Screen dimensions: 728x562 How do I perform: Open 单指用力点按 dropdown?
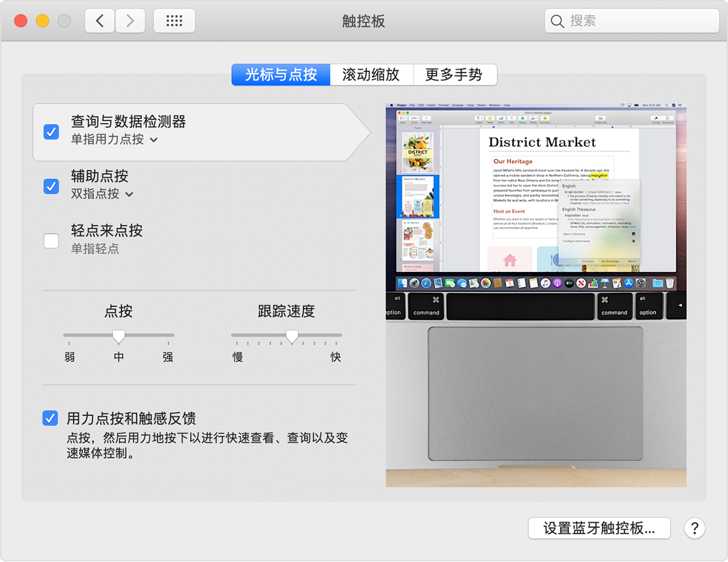pyautogui.click(x=114, y=140)
